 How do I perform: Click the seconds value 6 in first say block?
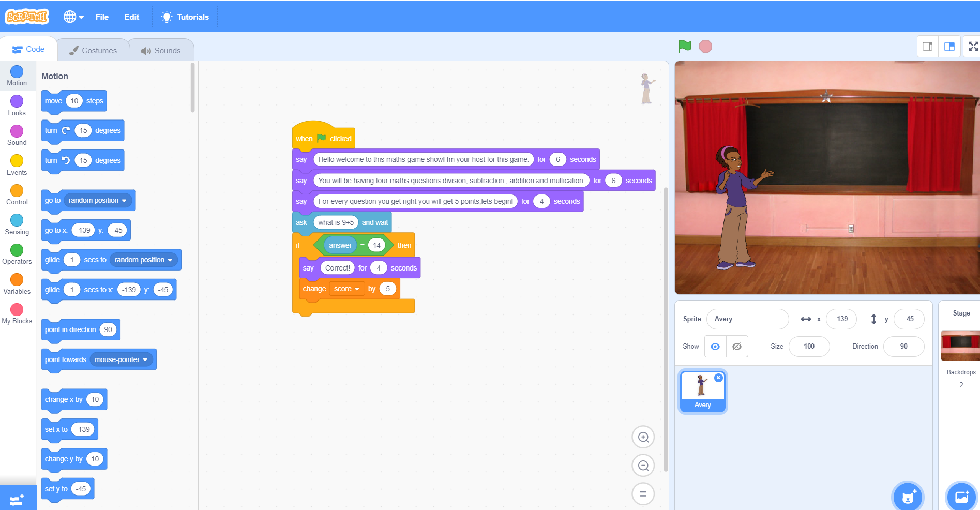[557, 159]
